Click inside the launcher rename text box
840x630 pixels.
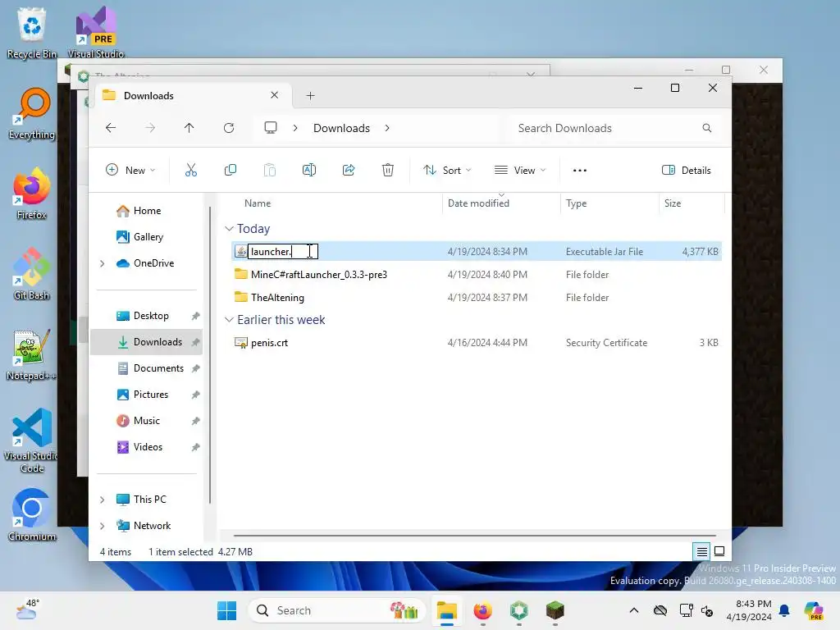pyautogui.click(x=283, y=252)
